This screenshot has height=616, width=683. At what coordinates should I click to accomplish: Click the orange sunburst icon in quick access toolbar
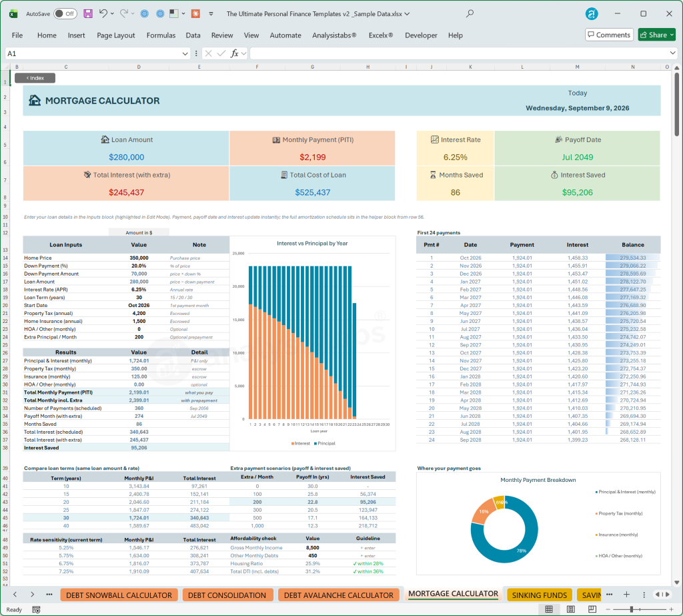(x=195, y=13)
